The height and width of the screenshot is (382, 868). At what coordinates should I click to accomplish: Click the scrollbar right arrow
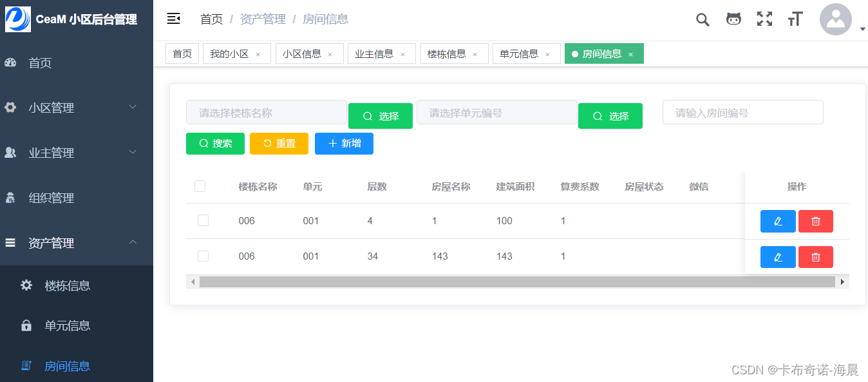[842, 282]
